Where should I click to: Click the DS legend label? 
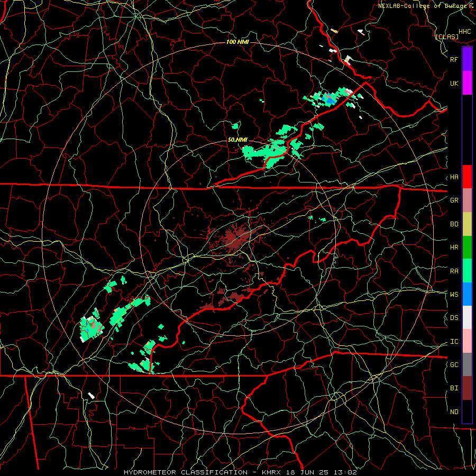[x=454, y=317]
